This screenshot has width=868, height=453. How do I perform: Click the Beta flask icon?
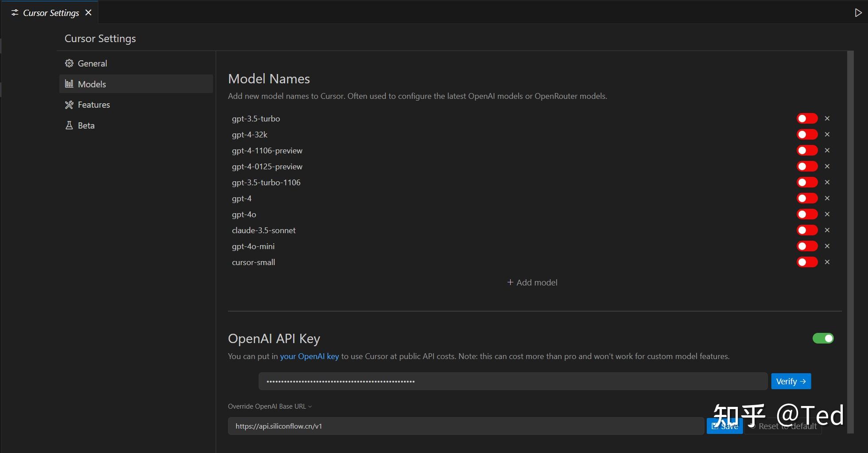[x=69, y=125]
